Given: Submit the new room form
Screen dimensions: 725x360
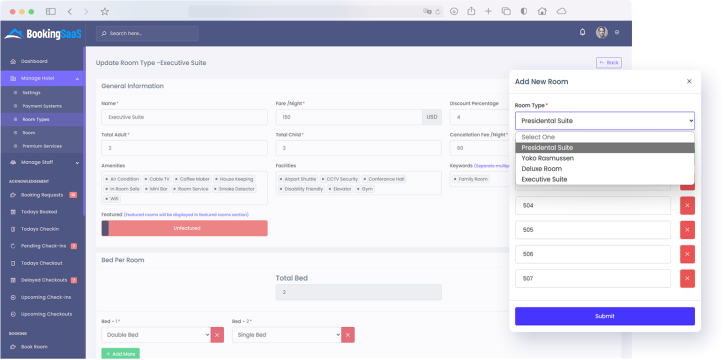Looking at the screenshot, I should coord(605,316).
